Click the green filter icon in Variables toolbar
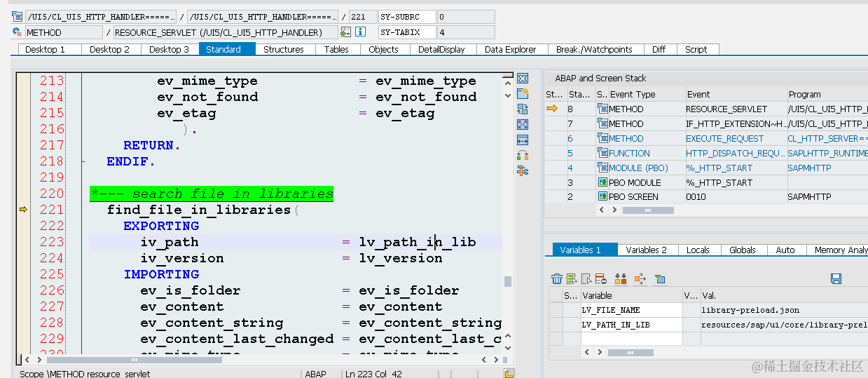The height and width of the screenshot is (378, 868). (660, 279)
